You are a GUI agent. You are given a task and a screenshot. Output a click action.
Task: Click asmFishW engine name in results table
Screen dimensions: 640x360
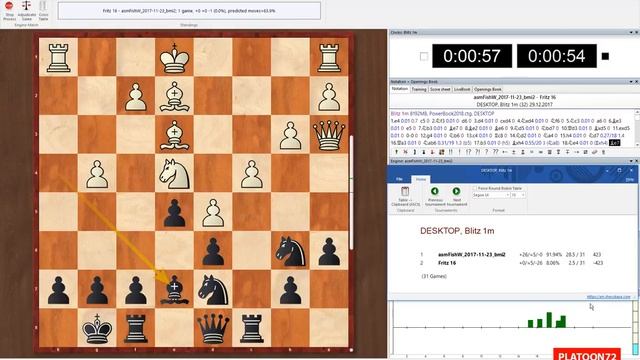471,254
